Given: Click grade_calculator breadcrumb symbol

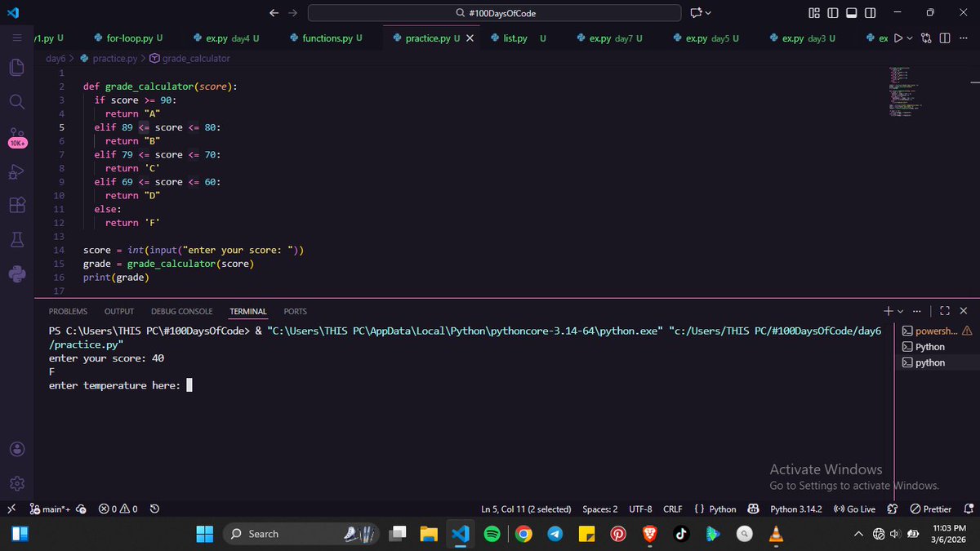Looking at the screenshot, I should click(x=190, y=58).
